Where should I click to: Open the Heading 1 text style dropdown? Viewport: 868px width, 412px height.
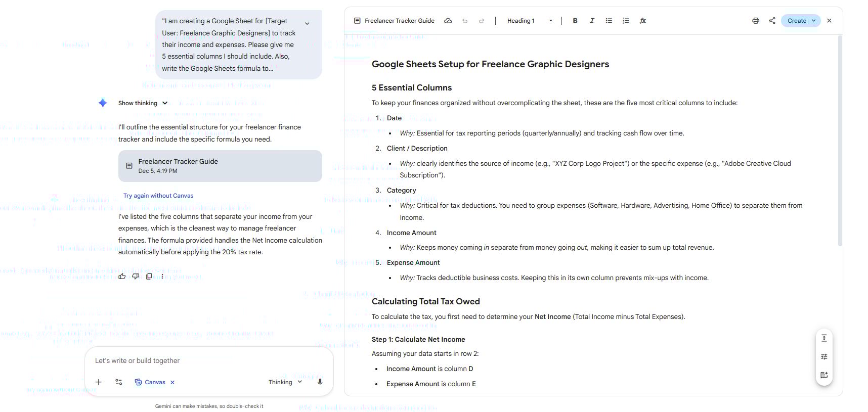click(530, 21)
